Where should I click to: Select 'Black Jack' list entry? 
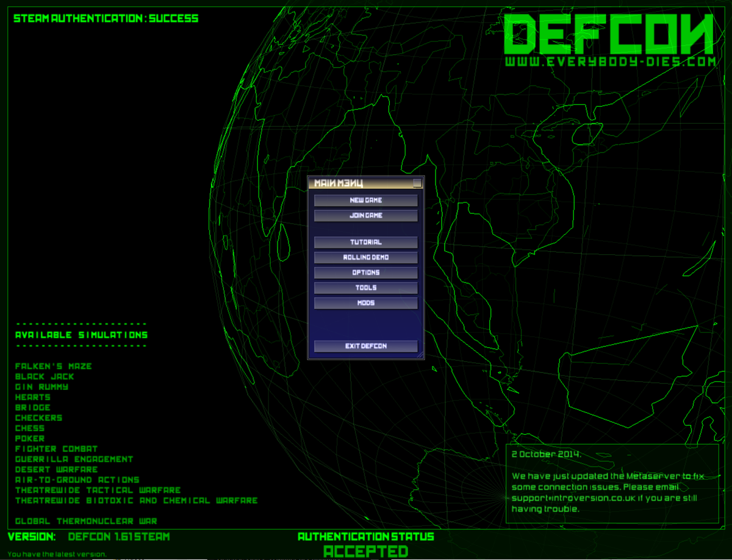[x=45, y=376]
